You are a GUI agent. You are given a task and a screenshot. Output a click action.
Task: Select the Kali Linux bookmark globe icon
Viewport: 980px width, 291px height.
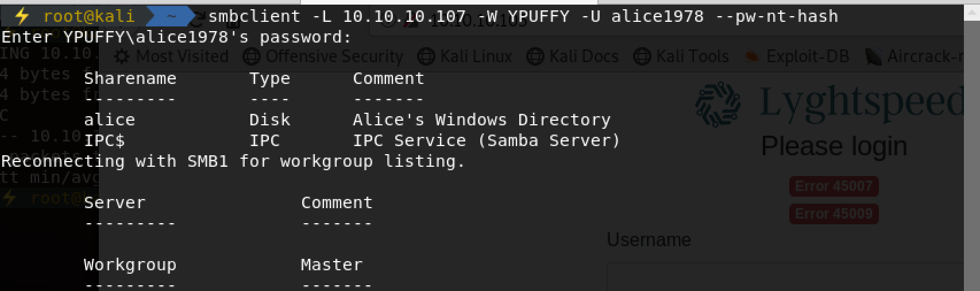[x=426, y=56]
